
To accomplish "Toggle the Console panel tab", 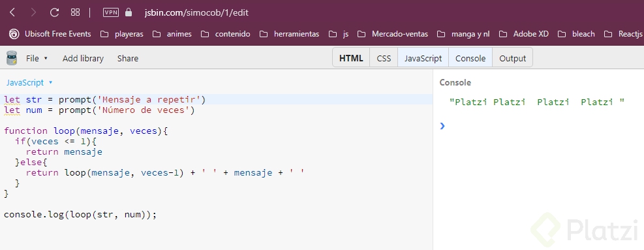I will [470, 58].
